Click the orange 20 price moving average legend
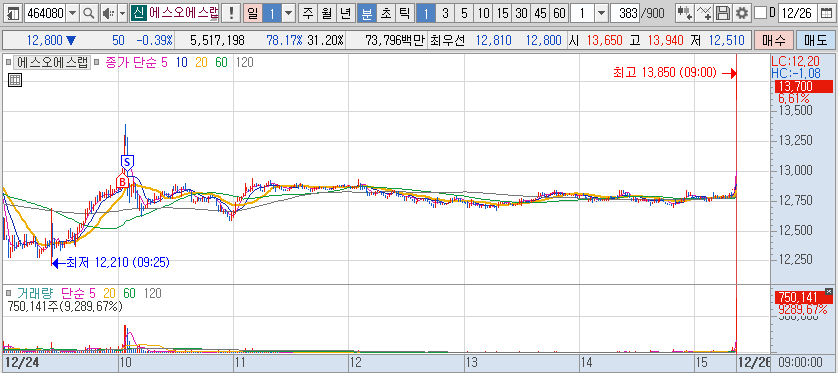The image size is (838, 373). tap(201, 63)
